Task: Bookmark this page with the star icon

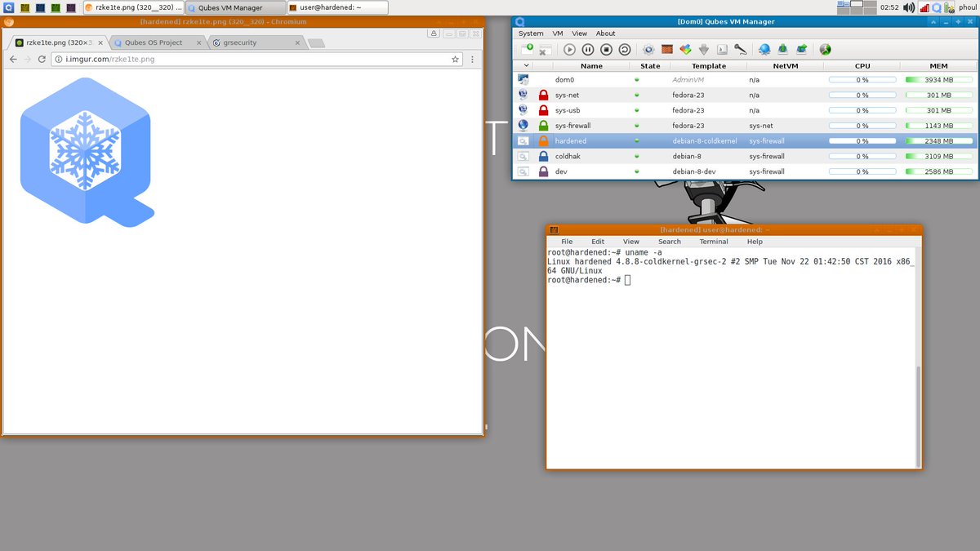Action: click(x=455, y=60)
